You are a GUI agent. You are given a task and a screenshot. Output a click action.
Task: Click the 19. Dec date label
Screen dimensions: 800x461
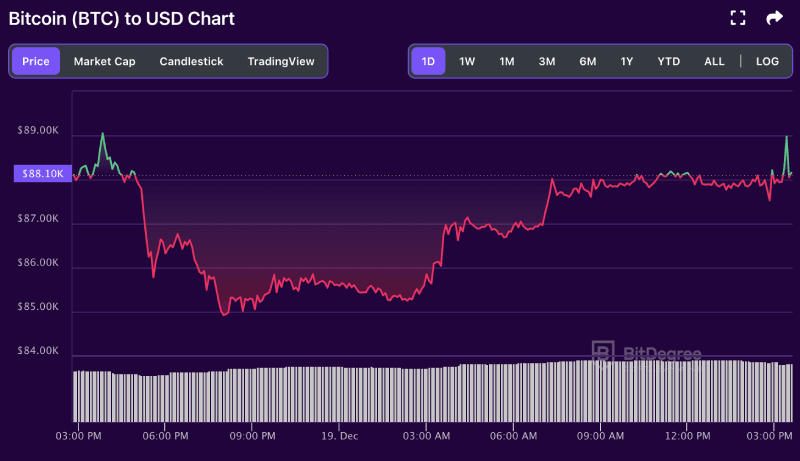pos(339,436)
